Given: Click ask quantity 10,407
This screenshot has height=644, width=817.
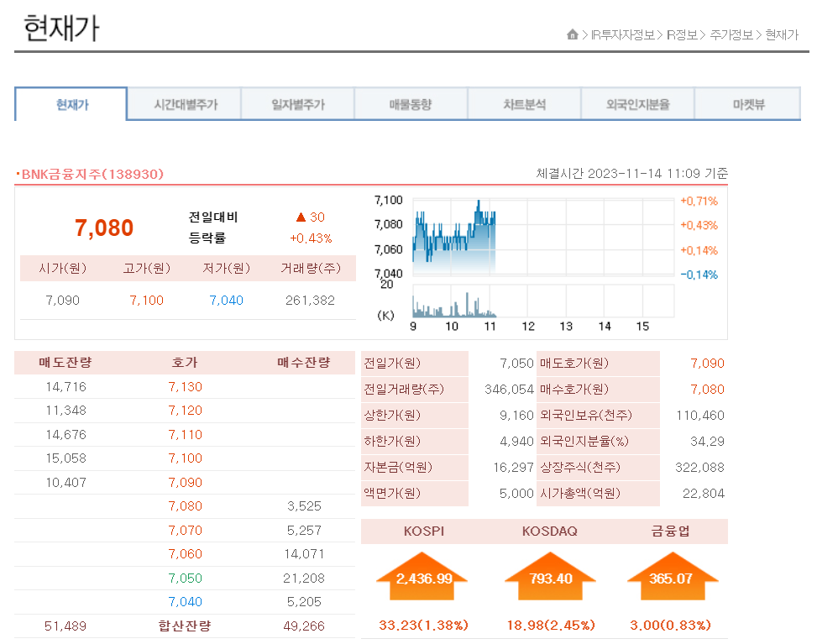Looking at the screenshot, I should (x=65, y=483).
